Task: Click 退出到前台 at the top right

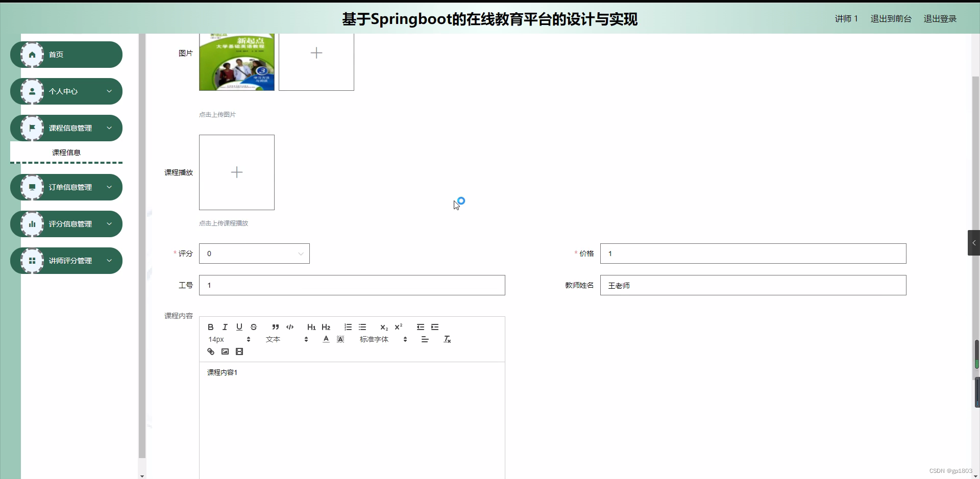Action: pyautogui.click(x=890, y=18)
